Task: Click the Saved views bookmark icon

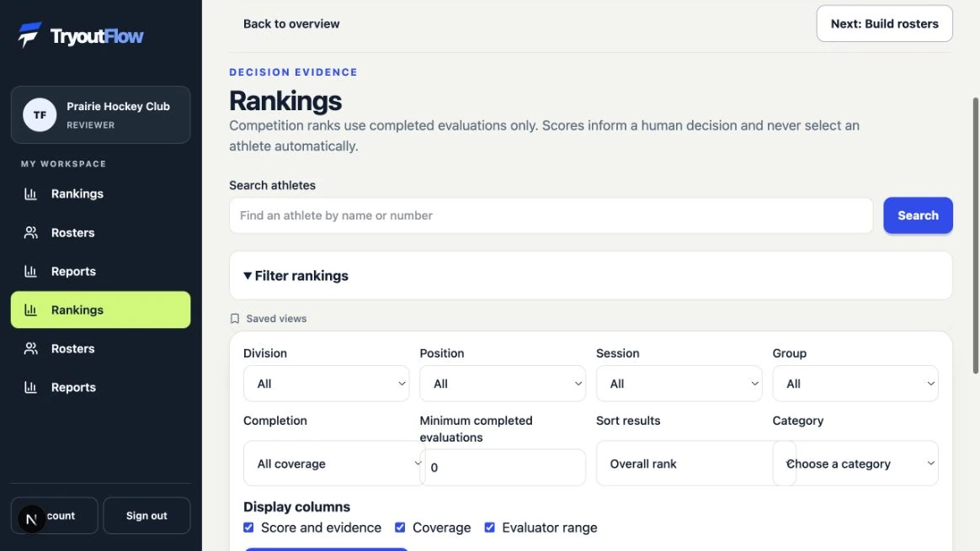Action: (234, 319)
